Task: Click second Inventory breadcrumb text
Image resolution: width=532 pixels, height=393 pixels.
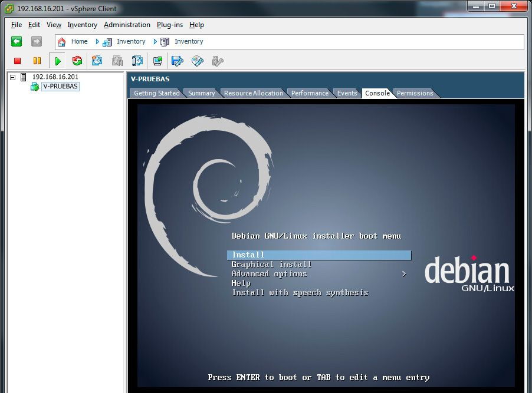Action: click(189, 41)
